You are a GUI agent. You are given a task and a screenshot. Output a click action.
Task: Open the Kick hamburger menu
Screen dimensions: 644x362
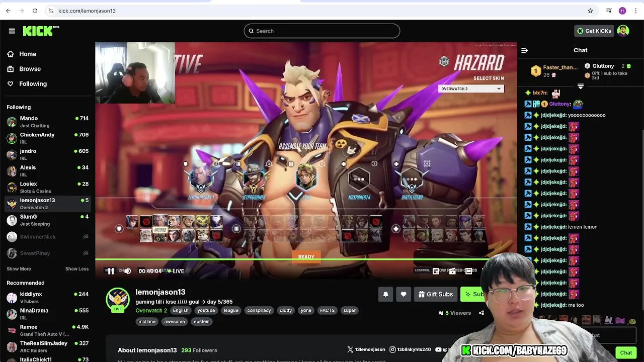coord(12,31)
